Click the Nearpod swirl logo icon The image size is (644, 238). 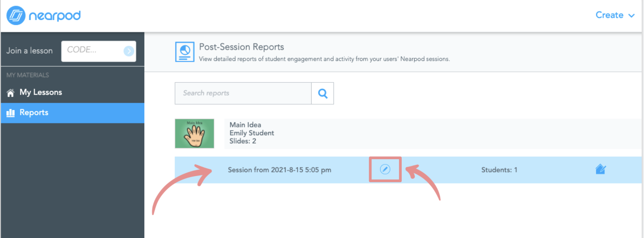point(16,16)
